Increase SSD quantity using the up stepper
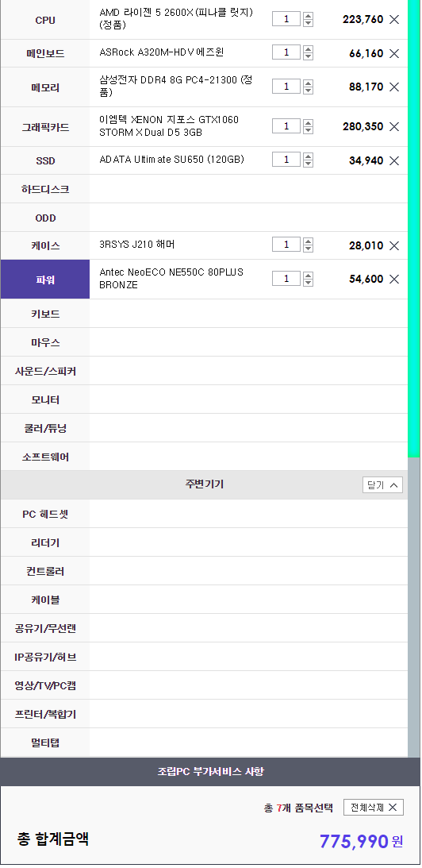 [x=308, y=156]
